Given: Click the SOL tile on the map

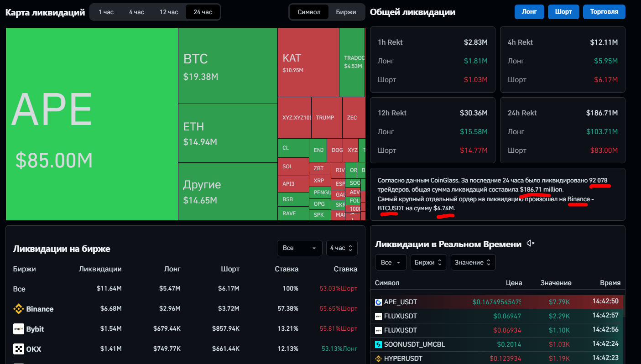Looking at the screenshot, I should tap(293, 166).
